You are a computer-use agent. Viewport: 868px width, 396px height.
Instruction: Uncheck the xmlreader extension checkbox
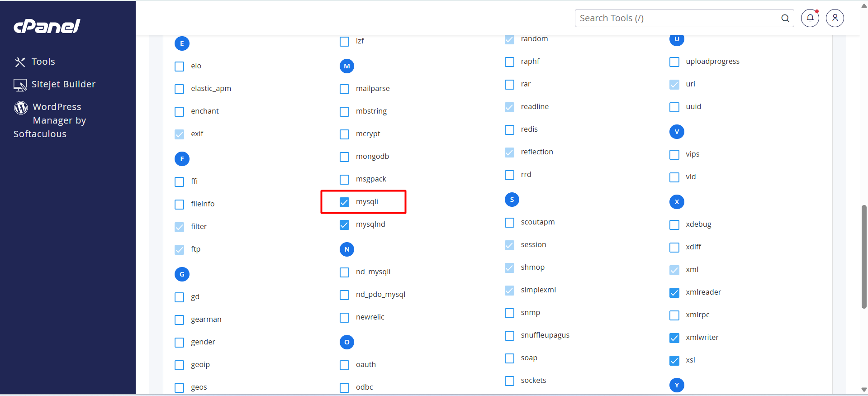point(674,292)
